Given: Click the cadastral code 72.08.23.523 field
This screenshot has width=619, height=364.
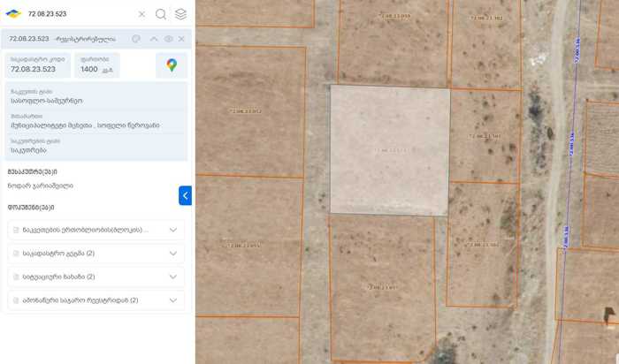Looking at the screenshot, I should point(38,64).
